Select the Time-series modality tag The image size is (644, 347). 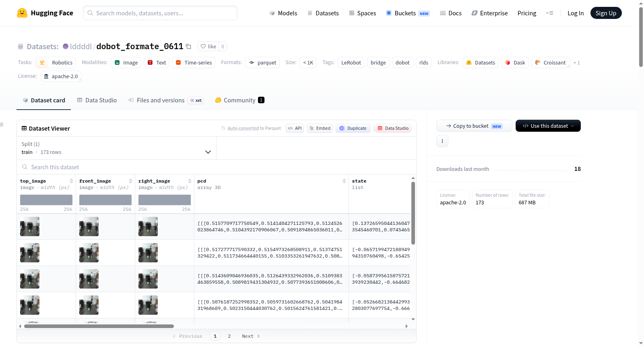click(x=194, y=62)
